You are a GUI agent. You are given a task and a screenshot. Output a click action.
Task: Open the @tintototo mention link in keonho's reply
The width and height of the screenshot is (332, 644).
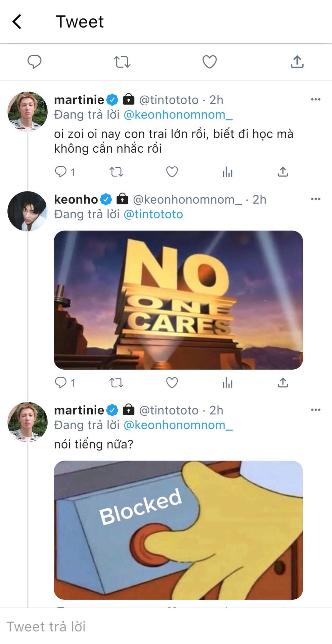(x=153, y=214)
